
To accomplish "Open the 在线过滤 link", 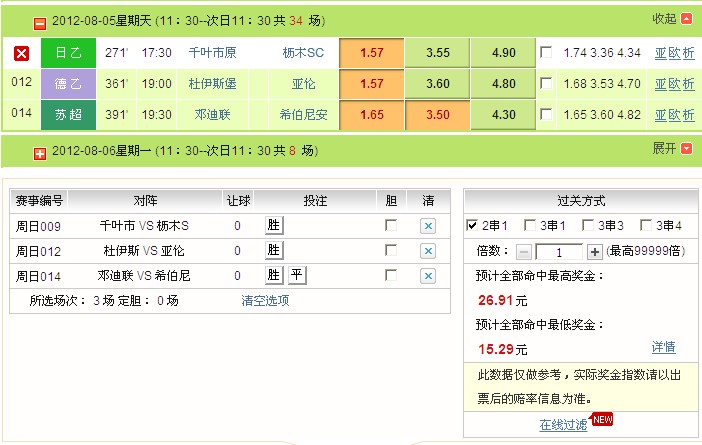I will (565, 425).
